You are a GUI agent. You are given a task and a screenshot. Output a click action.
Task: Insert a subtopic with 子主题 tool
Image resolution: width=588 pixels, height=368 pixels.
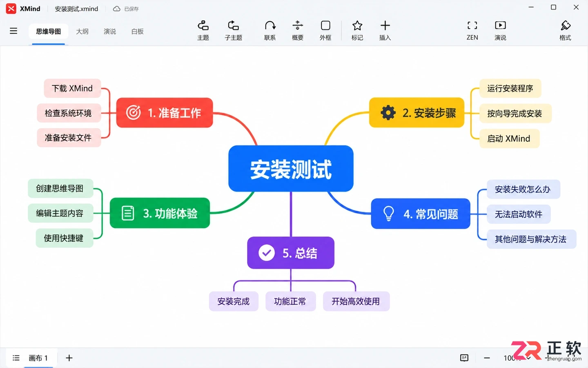[x=234, y=31]
